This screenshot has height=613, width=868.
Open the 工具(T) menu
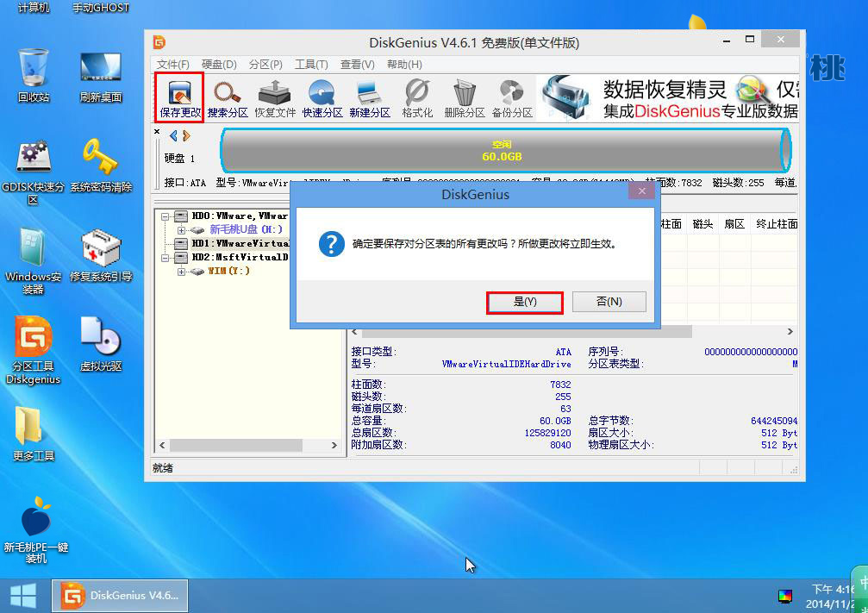[311, 65]
